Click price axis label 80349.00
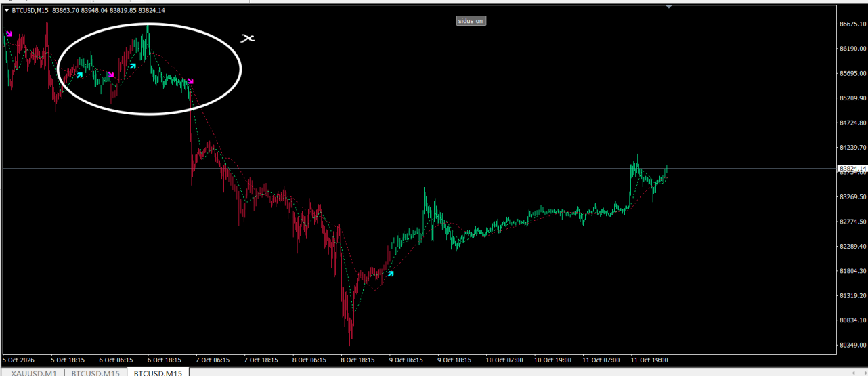Image resolution: width=868 pixels, height=376 pixels. pyautogui.click(x=853, y=346)
